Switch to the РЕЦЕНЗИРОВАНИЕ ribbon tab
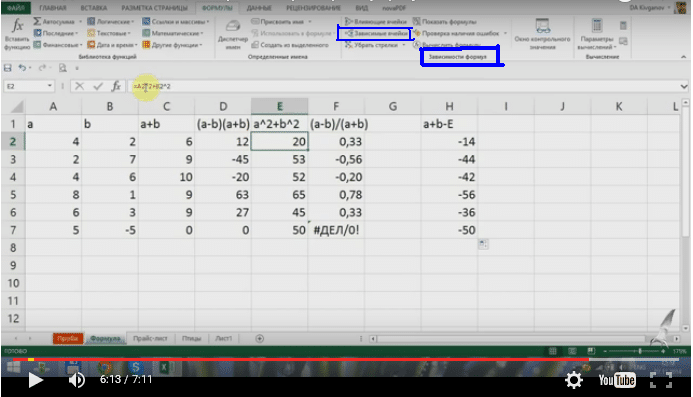The width and height of the screenshot is (693, 397). pyautogui.click(x=313, y=8)
